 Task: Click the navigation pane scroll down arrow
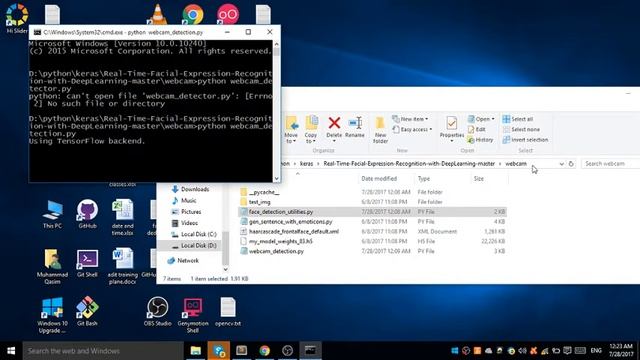[225, 269]
